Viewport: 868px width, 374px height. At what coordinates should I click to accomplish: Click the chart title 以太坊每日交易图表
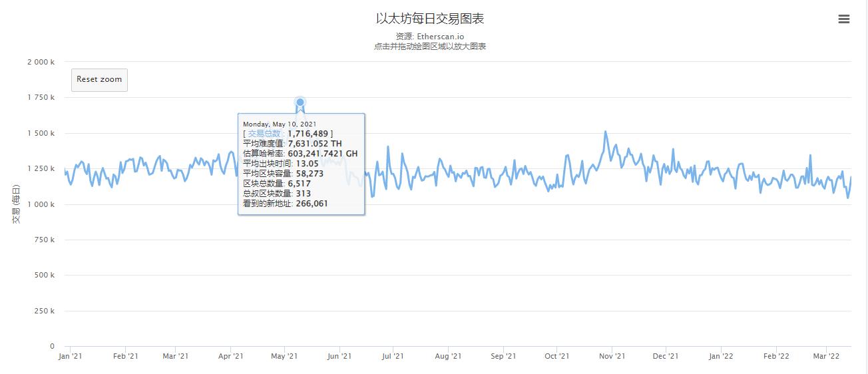point(434,18)
